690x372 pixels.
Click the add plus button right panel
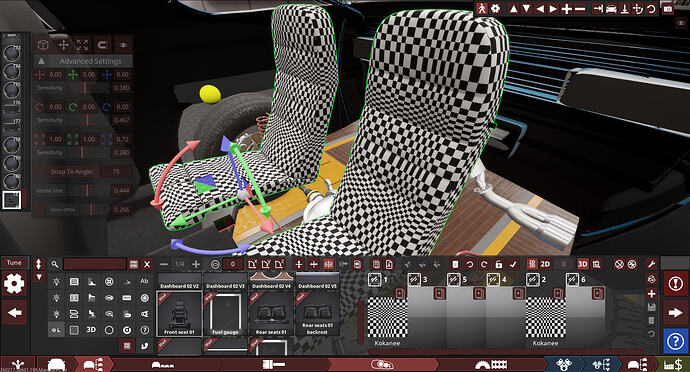pyautogui.click(x=652, y=294)
